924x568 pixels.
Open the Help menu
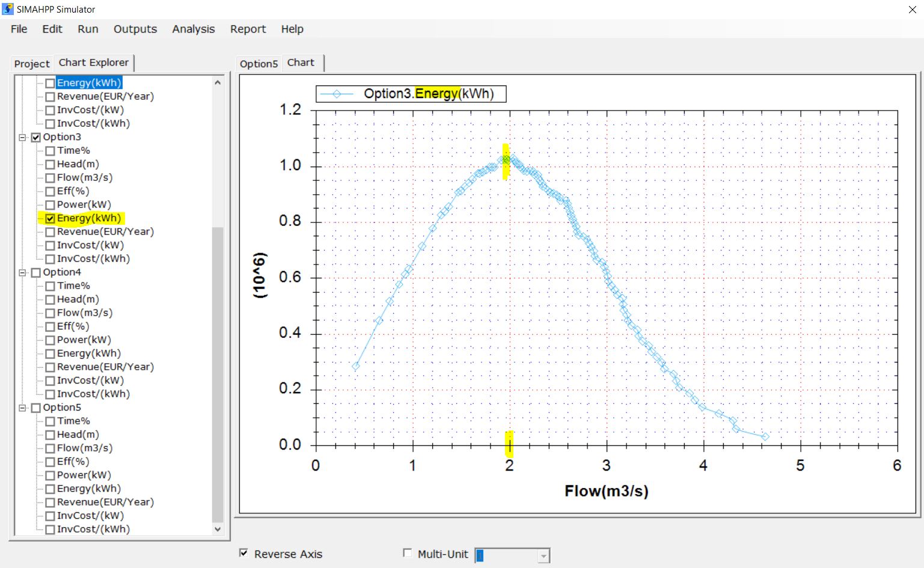pos(292,29)
